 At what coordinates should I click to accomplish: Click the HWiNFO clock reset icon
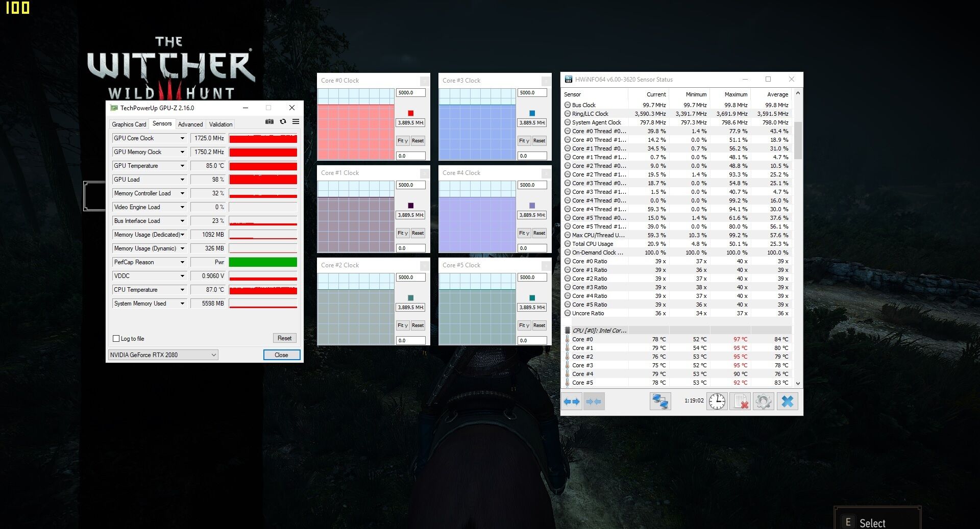pos(717,401)
